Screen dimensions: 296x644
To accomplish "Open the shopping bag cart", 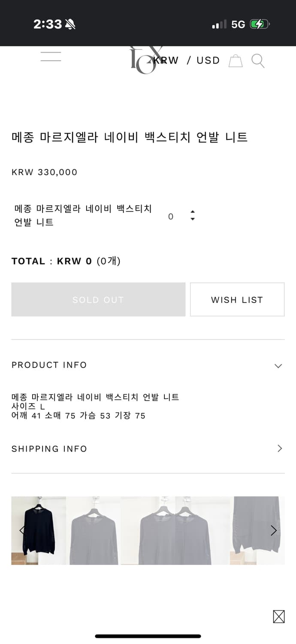I will [236, 61].
